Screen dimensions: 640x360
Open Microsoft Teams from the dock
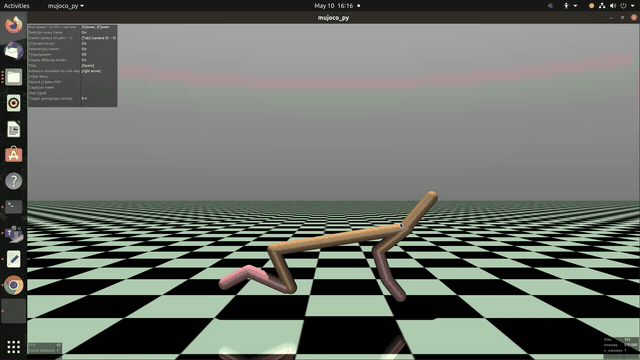[x=13, y=233]
